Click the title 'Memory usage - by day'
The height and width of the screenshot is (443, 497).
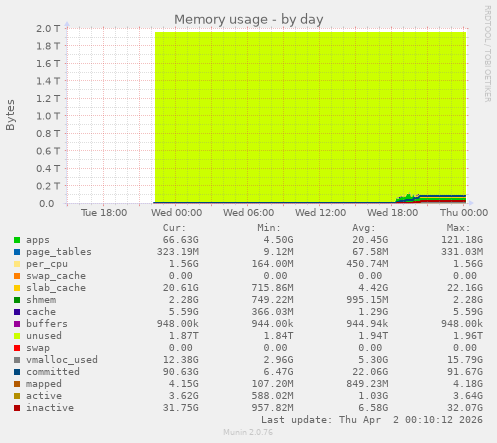pos(249,20)
